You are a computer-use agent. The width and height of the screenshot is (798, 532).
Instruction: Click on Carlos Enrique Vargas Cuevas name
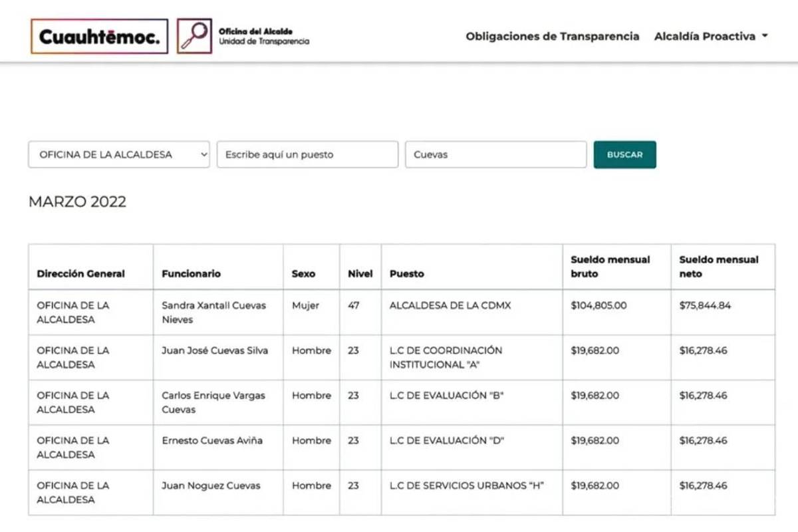pos(213,402)
